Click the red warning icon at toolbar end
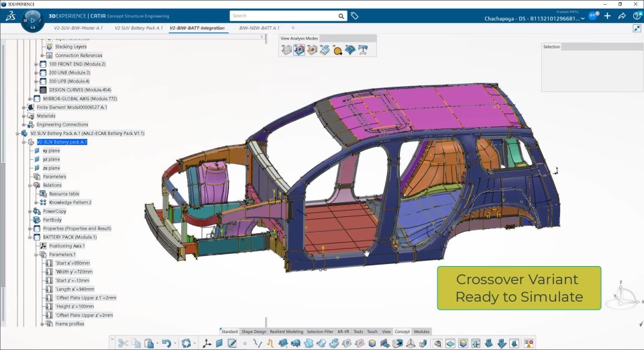Image resolution: width=644 pixels, height=350 pixels. [x=528, y=343]
